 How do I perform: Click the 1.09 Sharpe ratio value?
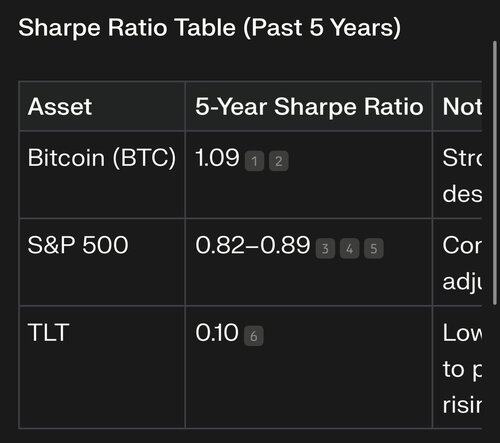(217, 157)
